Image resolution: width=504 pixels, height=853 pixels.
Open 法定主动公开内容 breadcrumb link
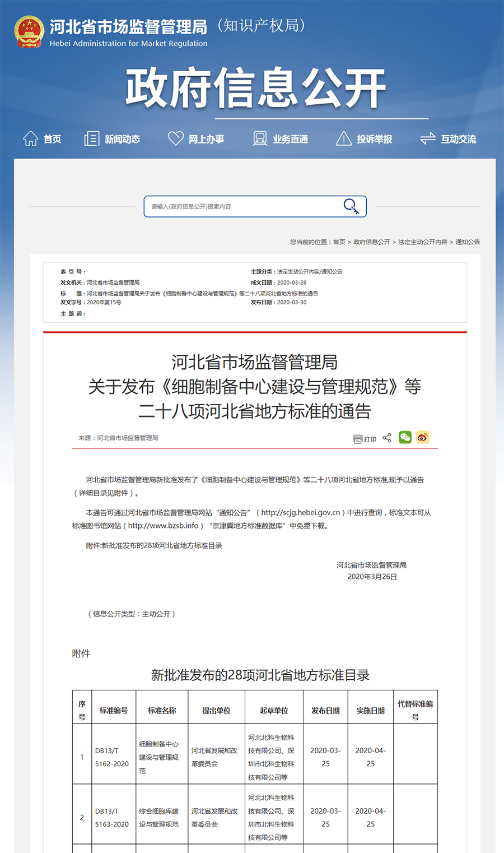coord(423,242)
